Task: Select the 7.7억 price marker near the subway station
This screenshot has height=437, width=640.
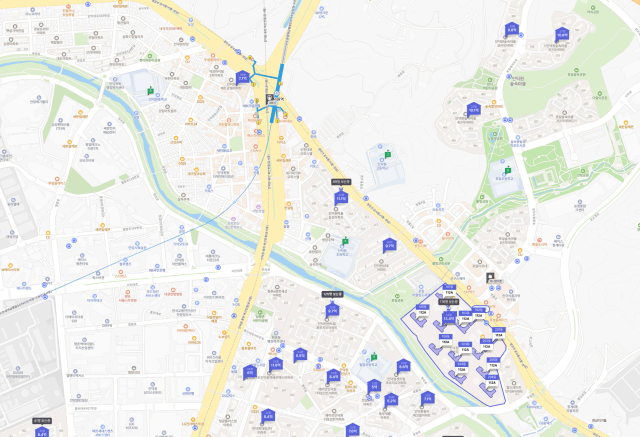Action: point(242,77)
